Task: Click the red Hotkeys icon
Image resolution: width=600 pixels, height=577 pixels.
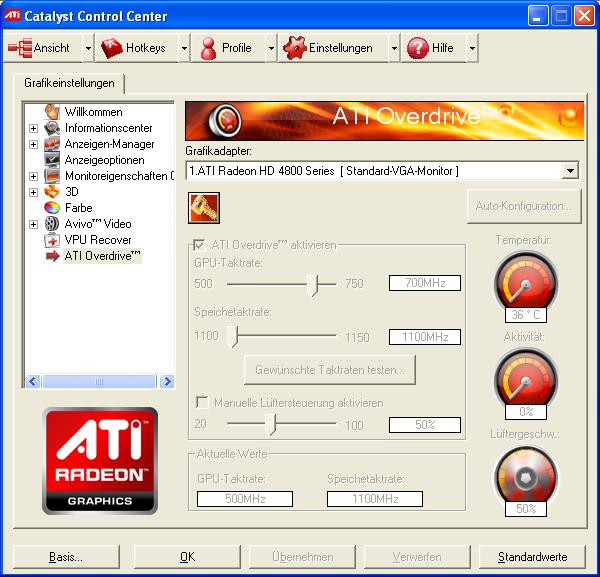Action: point(111,48)
